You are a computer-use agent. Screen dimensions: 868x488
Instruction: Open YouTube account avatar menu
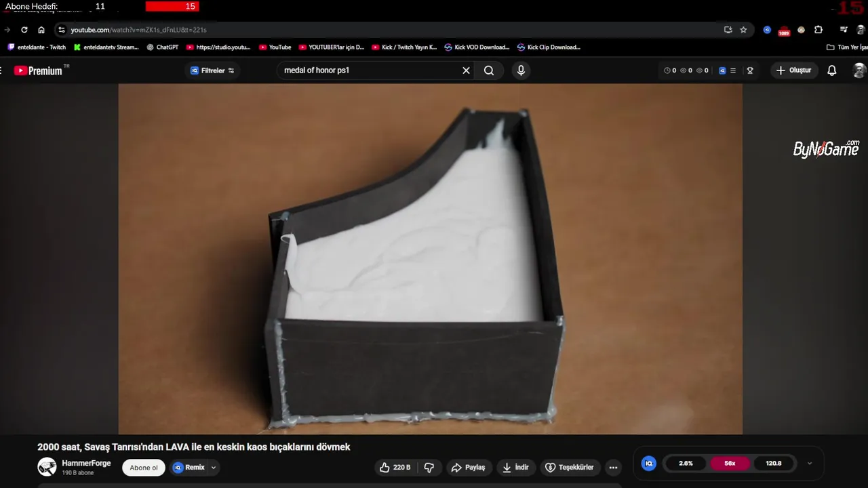859,70
